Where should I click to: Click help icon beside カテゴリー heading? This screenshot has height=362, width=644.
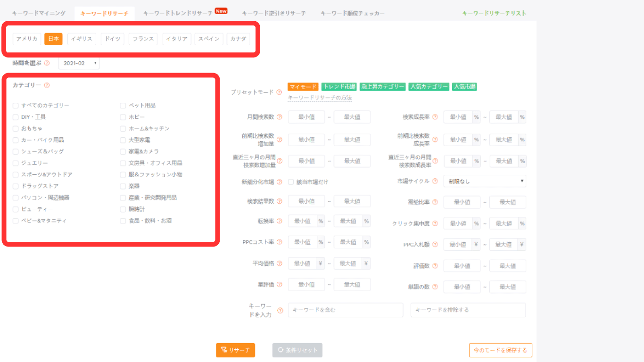(47, 85)
